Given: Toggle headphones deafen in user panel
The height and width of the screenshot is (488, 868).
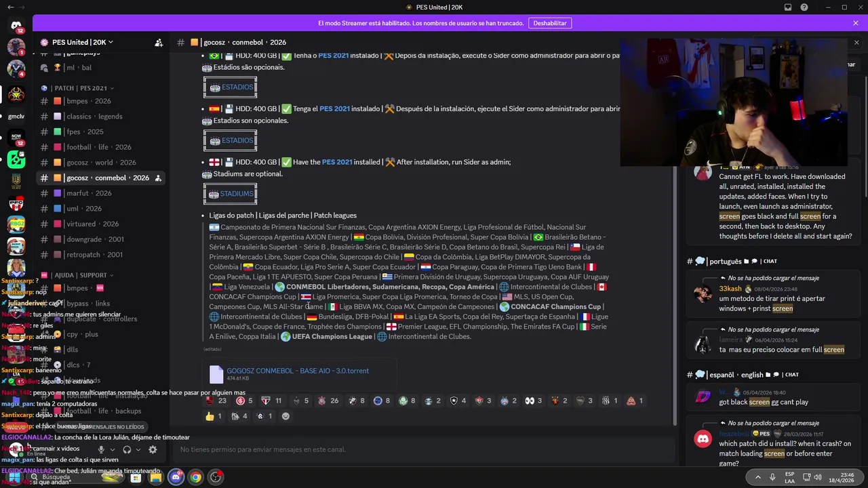Looking at the screenshot, I should click(x=127, y=449).
